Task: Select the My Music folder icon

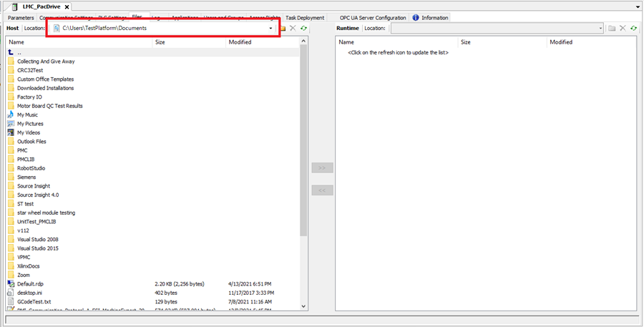Action: (11, 114)
